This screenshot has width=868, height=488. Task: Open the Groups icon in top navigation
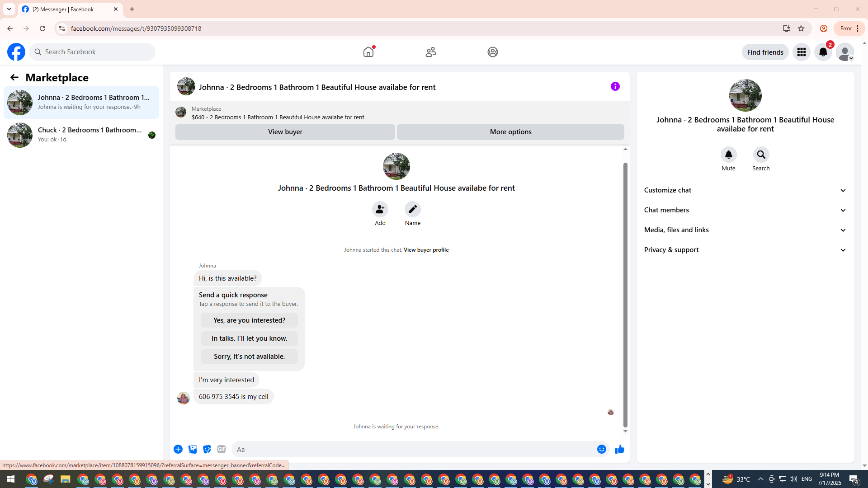pos(493,52)
